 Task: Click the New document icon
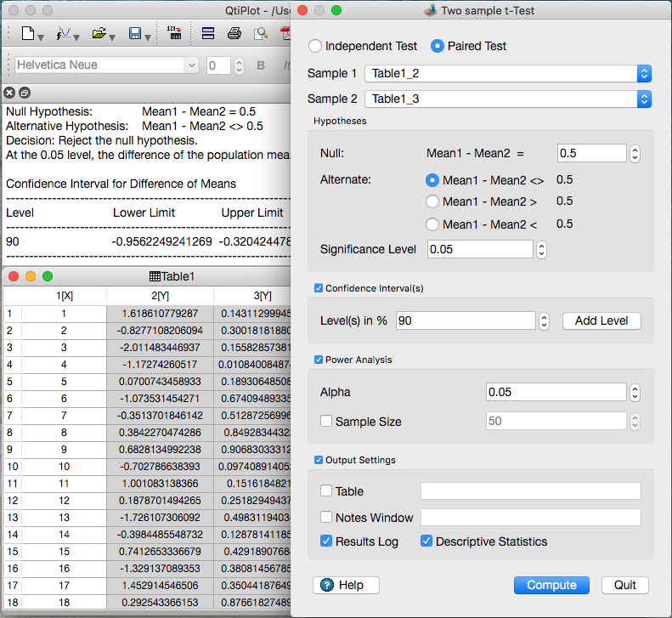pyautogui.click(x=28, y=35)
